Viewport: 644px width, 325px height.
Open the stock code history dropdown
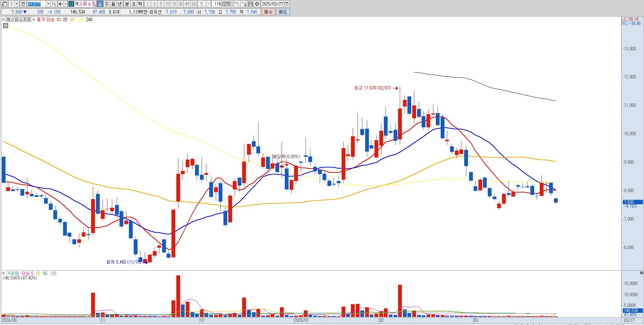pos(48,4)
